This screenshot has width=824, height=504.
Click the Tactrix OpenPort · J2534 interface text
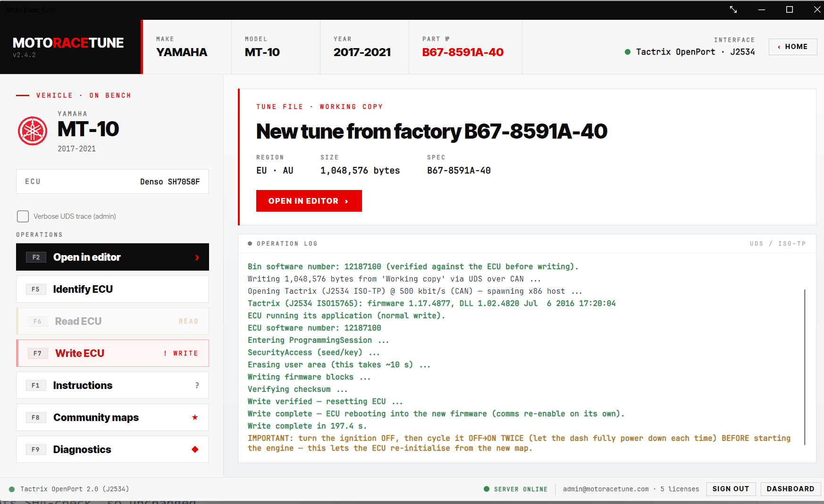tap(695, 52)
